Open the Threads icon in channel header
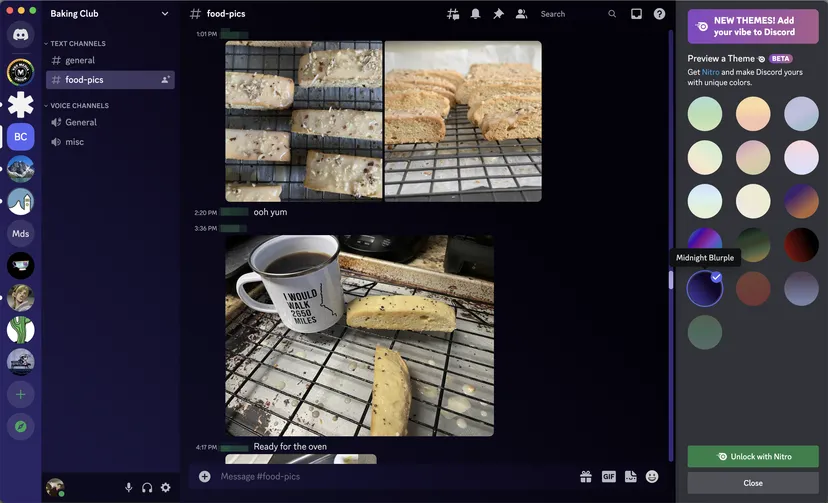Viewport: 828px width, 503px height. coord(453,14)
